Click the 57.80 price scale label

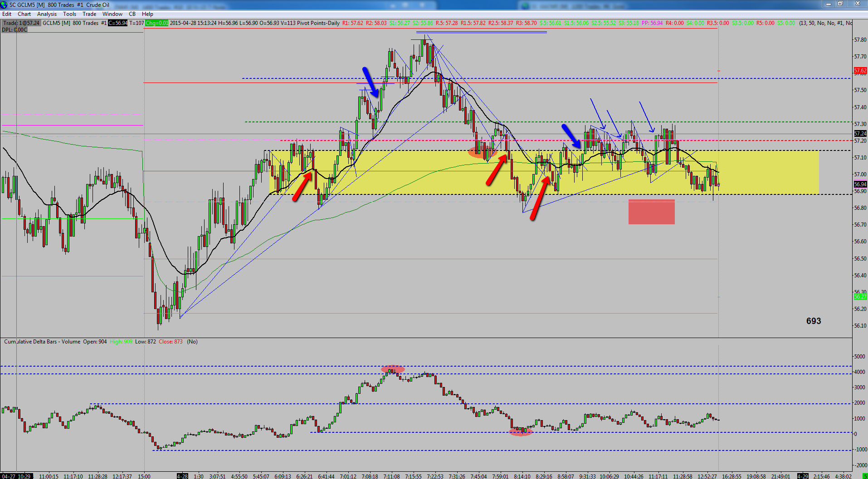click(x=860, y=40)
